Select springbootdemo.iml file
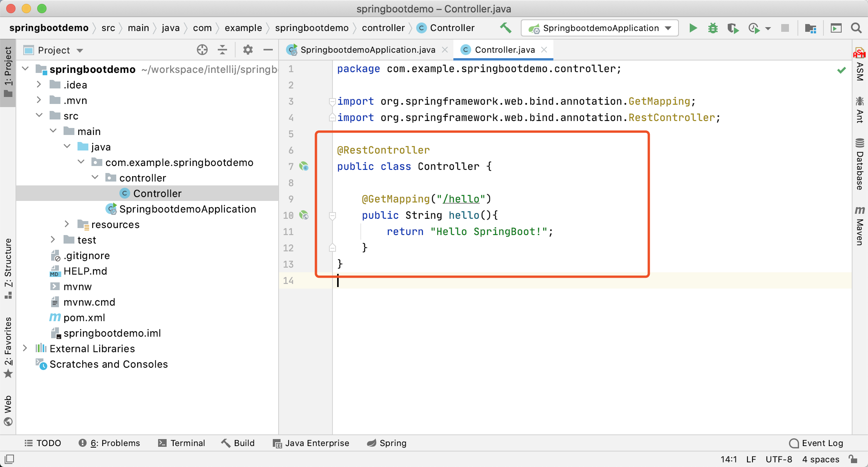Screen dimensions: 868x467 tap(112, 333)
